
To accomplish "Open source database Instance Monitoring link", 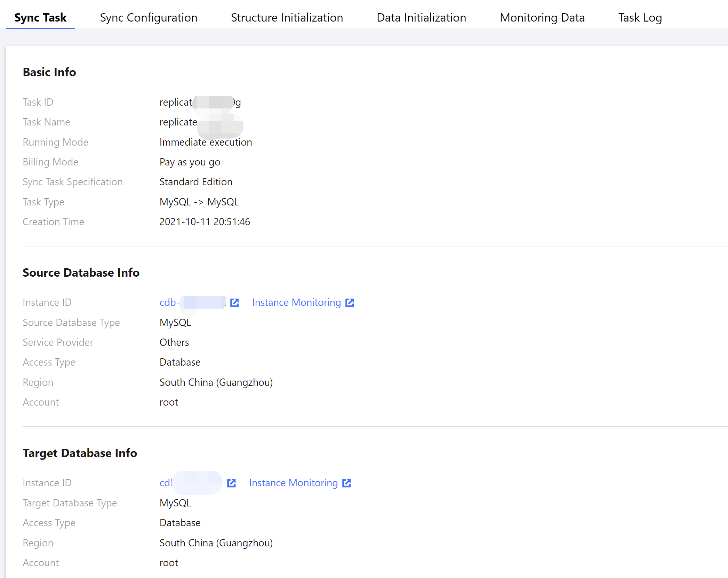I will tap(296, 303).
